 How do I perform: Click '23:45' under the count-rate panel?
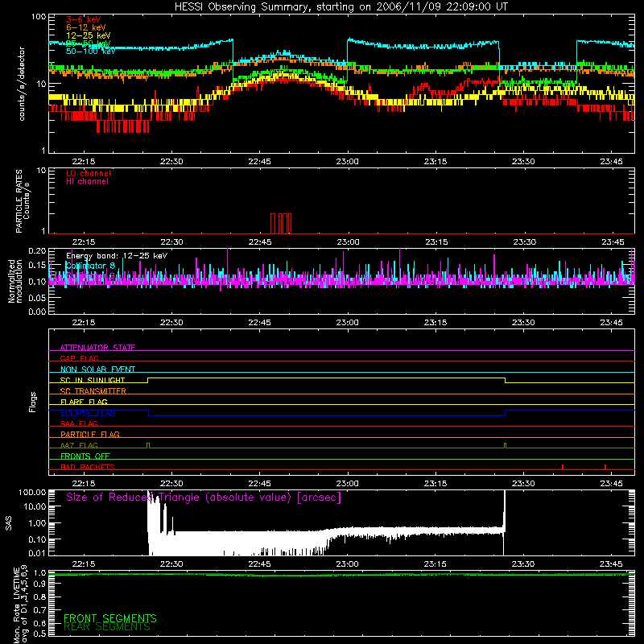611,162
